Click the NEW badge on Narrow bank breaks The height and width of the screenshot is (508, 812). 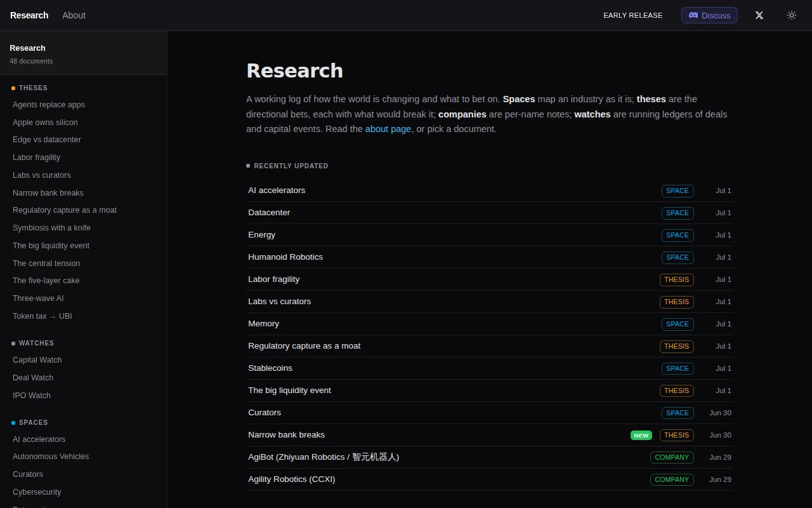tap(641, 436)
